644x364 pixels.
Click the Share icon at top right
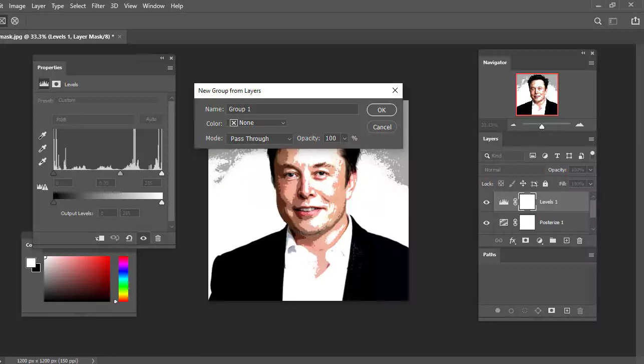tap(636, 21)
